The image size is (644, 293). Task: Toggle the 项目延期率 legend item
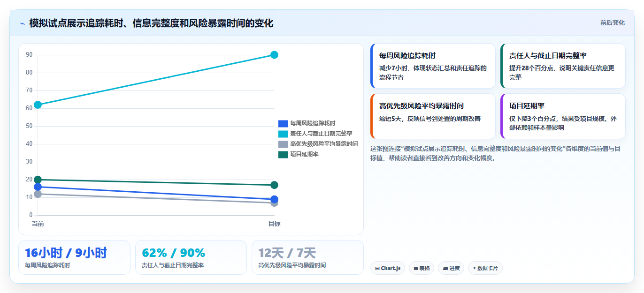(x=298, y=154)
